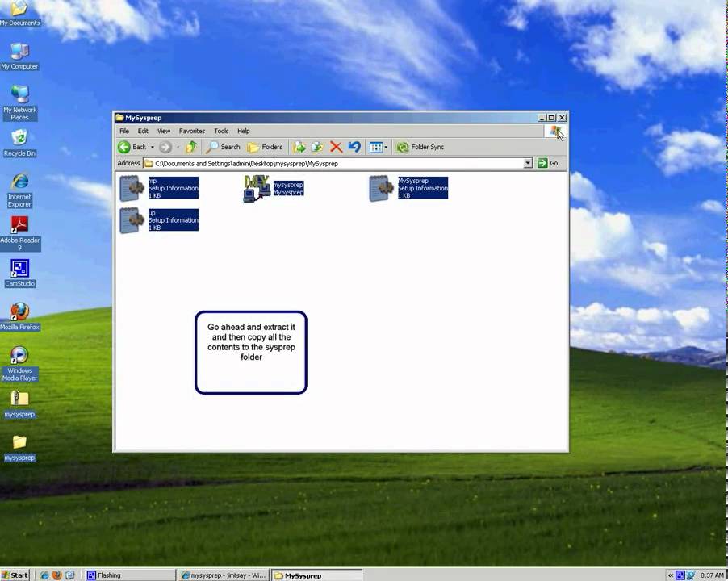Select My Documents desktop icon
The height and width of the screenshot is (581, 728).
[19, 14]
